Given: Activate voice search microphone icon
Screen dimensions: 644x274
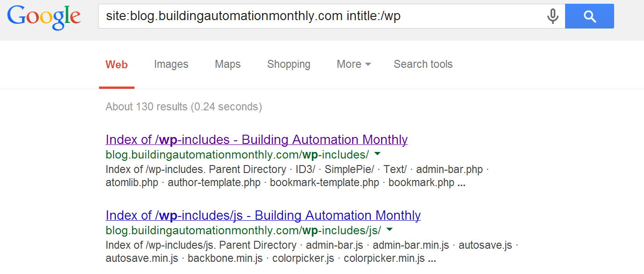Looking at the screenshot, I should tap(552, 16).
